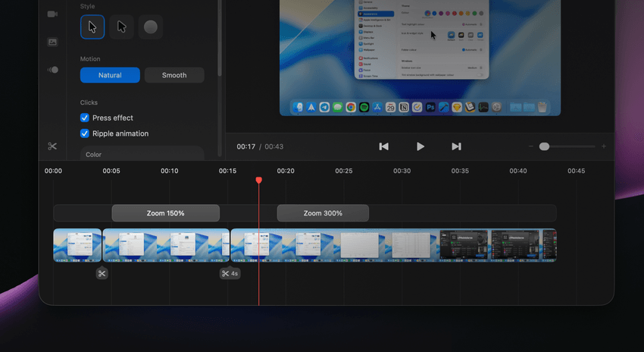Click the 4s scissors cut marker
The width and height of the screenshot is (644, 352).
point(230,273)
